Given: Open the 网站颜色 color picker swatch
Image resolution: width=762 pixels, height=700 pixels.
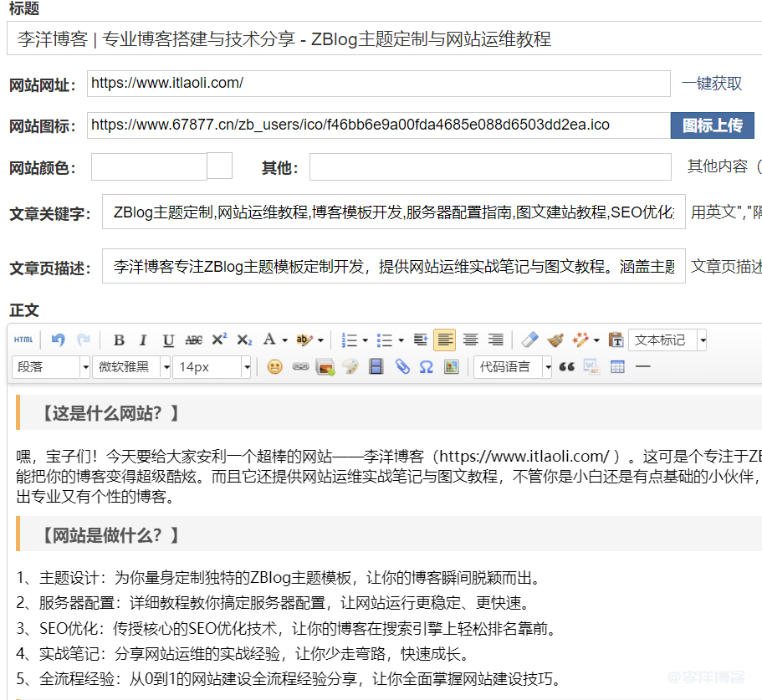Looking at the screenshot, I should click(x=219, y=166).
